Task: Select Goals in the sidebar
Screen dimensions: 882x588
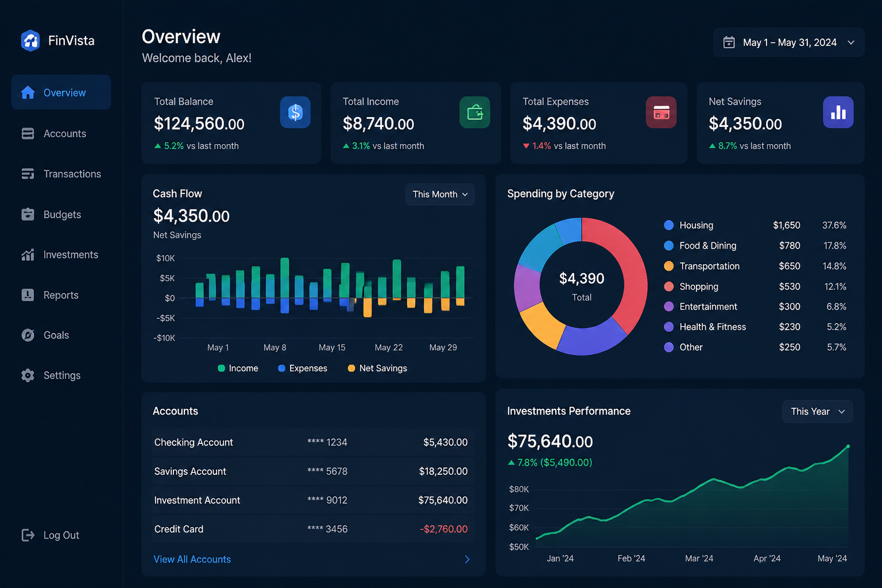Action: 61,335
